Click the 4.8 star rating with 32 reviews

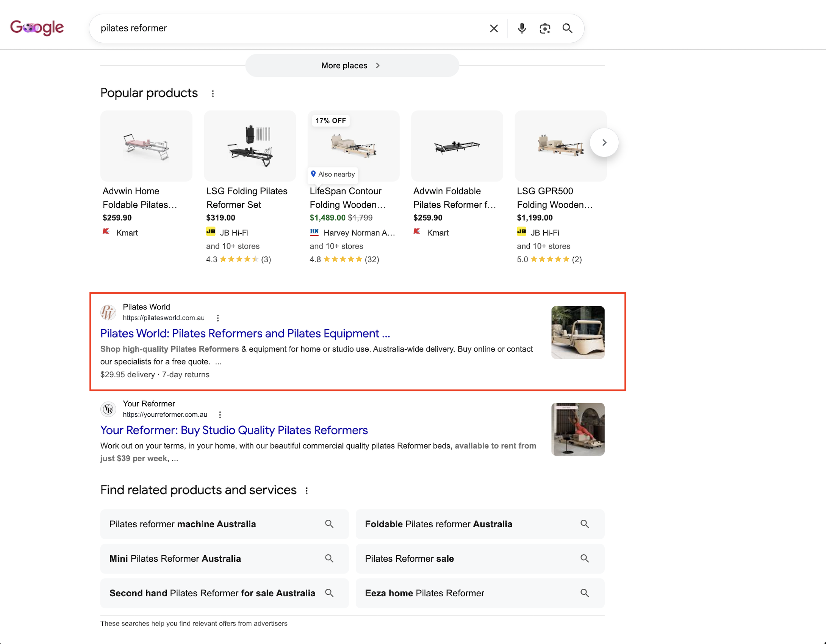pyautogui.click(x=344, y=259)
